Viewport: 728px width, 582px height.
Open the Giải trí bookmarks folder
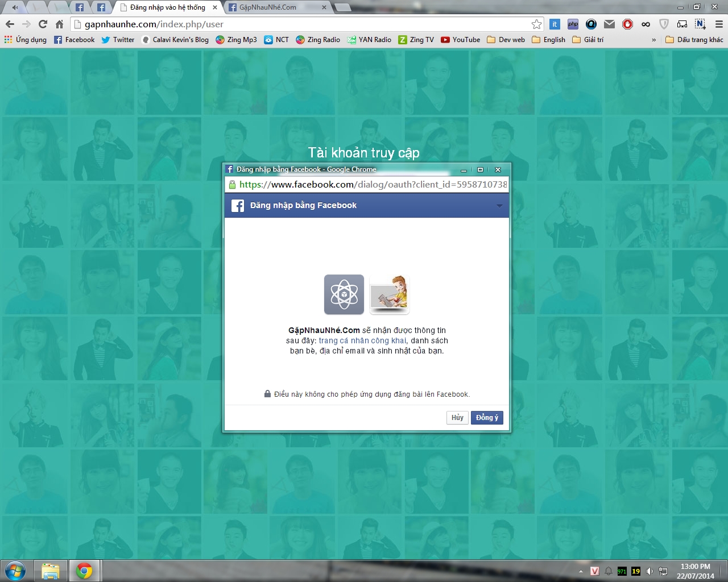(x=588, y=40)
